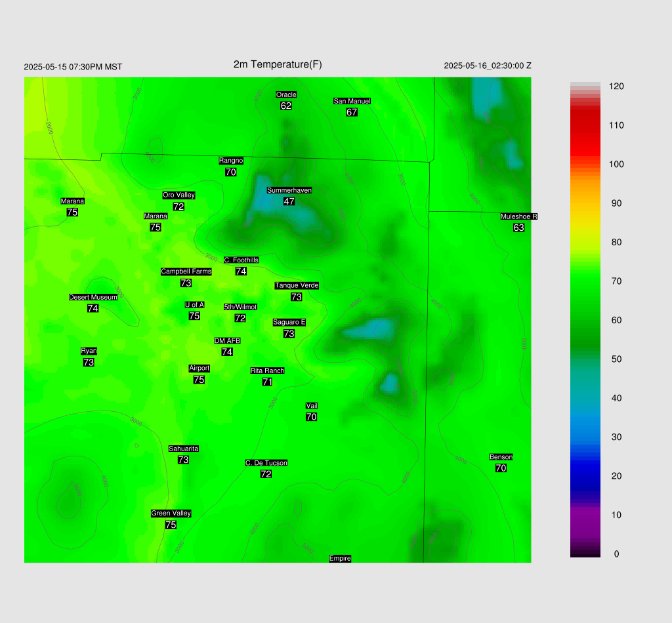Click the red section of the colorbar
672x623 pixels.
585,132
